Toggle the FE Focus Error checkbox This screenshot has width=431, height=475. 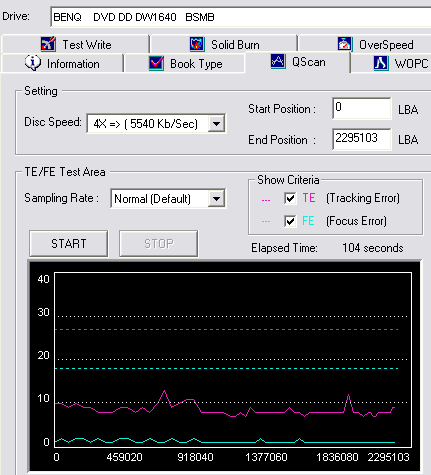[290, 221]
